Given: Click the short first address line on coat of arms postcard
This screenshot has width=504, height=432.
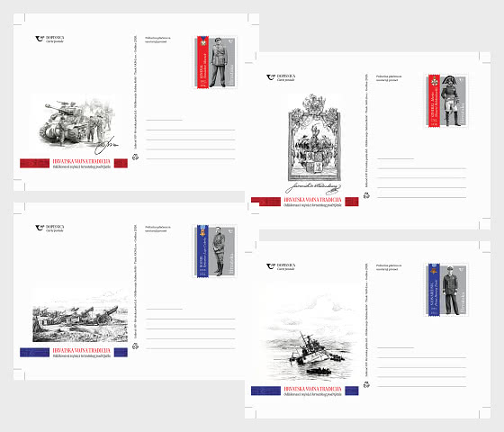Looking at the screenshot, I should pyautogui.click(x=396, y=158).
